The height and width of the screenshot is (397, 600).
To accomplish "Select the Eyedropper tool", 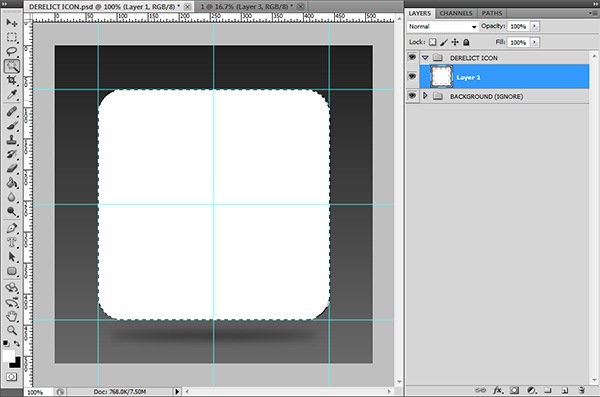I will click(11, 95).
